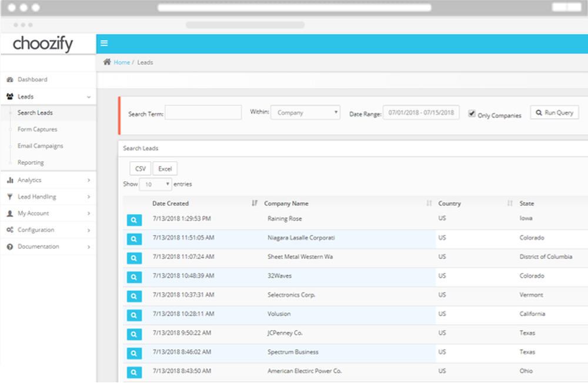Click the Home breadcrumb house icon
Viewport: 588px width, 383px height.
pos(108,62)
